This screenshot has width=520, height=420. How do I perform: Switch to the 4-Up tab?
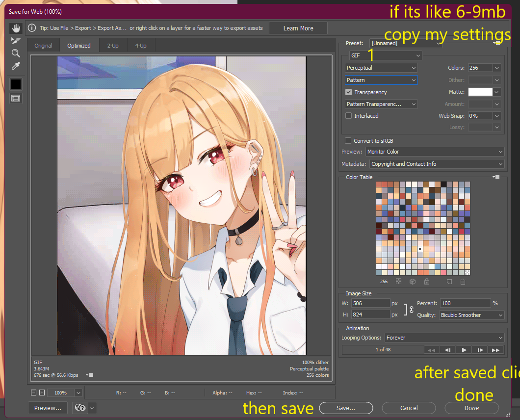coord(141,46)
